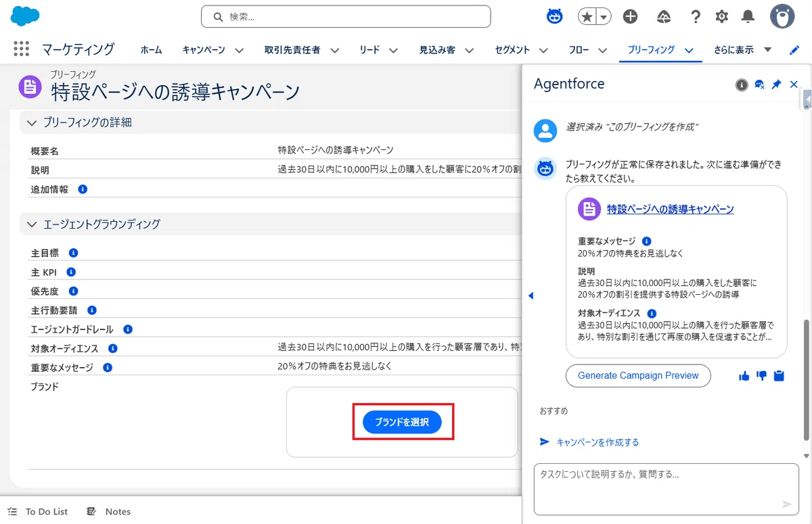The image size is (812, 524).
Task: Open 特設ページへの誘導キャンペーン link in chat
Action: pos(670,209)
